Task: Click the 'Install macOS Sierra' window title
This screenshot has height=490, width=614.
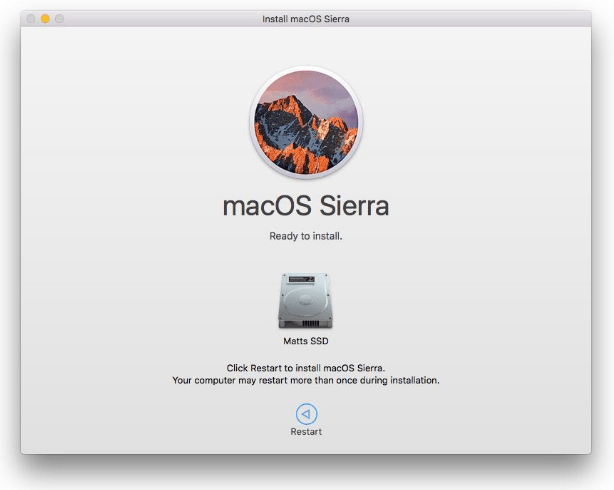Action: [x=306, y=19]
